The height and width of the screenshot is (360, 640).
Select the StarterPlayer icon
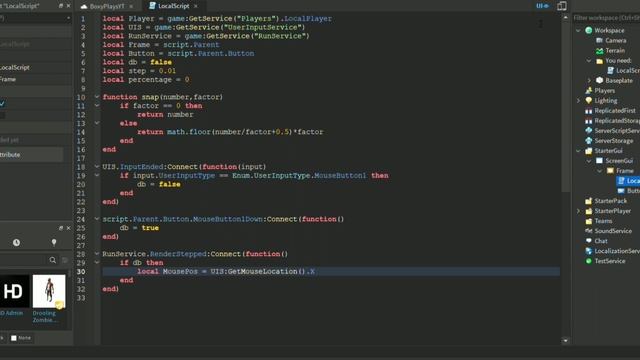point(589,211)
